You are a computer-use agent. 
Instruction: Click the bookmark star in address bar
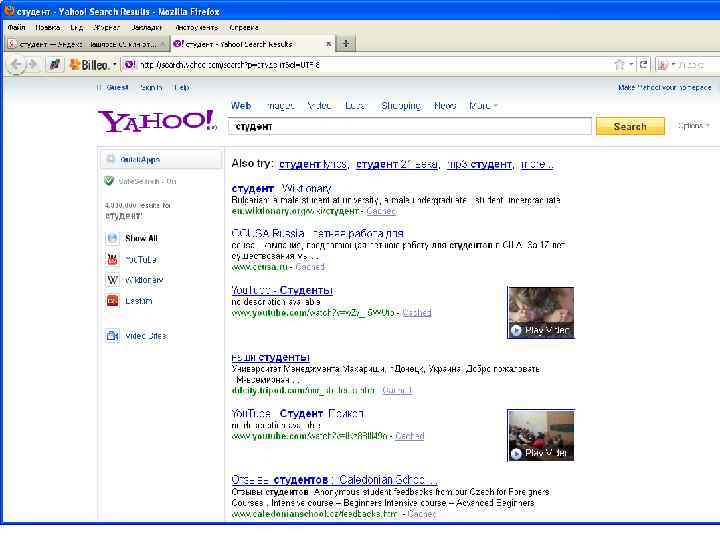tap(619, 65)
